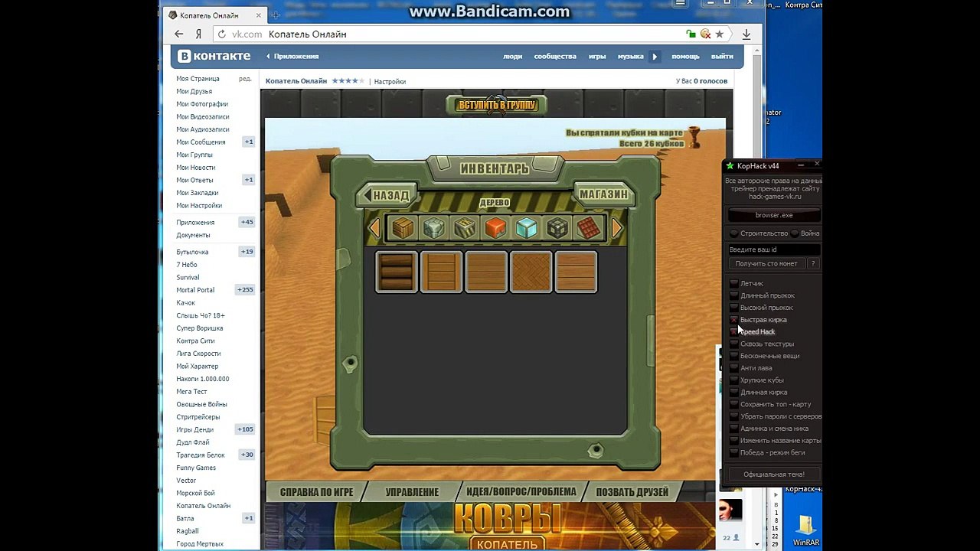Click the Введите ваш id field
This screenshot has width=980, height=551.
773,249
